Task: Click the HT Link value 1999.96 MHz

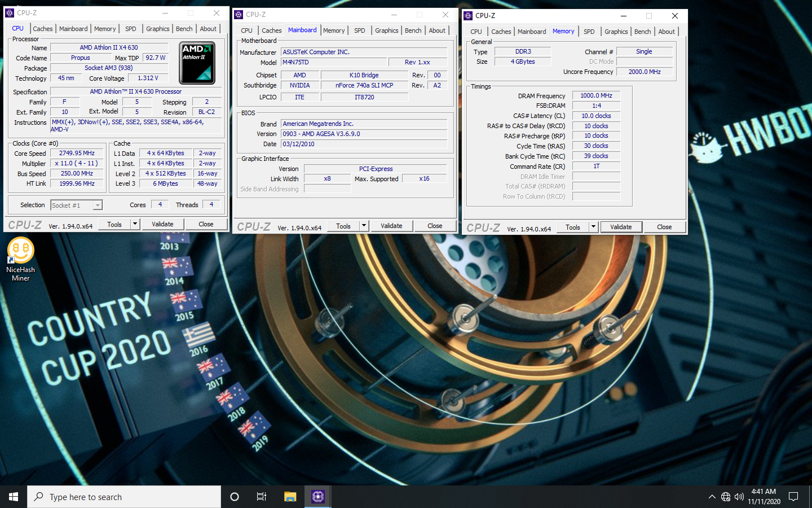Action: pos(77,183)
